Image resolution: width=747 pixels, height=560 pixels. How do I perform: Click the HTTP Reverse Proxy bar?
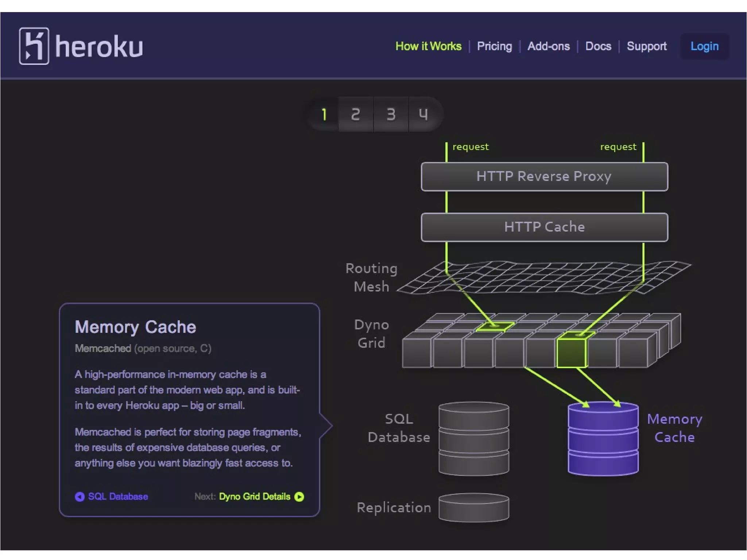click(544, 177)
